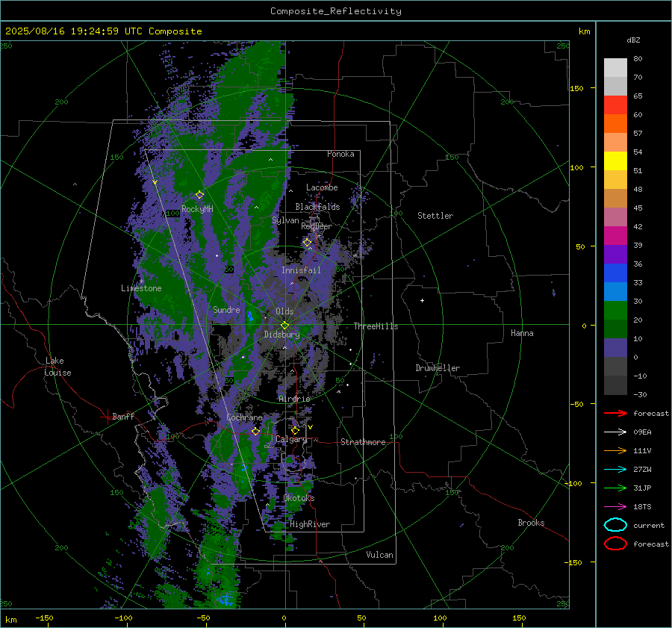This screenshot has width=672, height=628.
Task: Click the 20 dBZ green color swatch
Action: click(x=615, y=310)
